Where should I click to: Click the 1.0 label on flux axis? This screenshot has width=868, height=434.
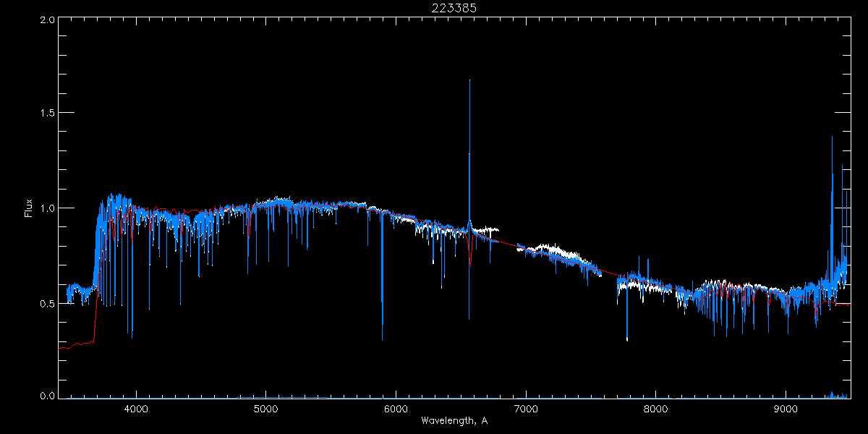point(47,208)
